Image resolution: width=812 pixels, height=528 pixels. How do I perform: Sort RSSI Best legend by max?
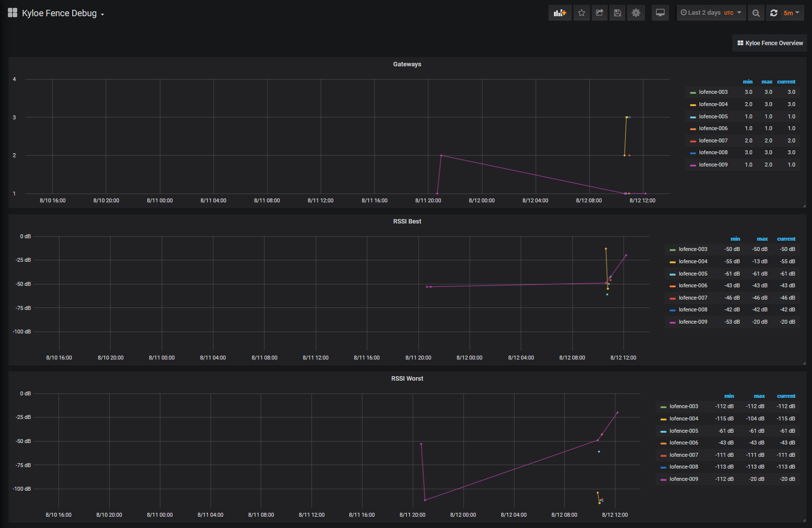tap(762, 239)
